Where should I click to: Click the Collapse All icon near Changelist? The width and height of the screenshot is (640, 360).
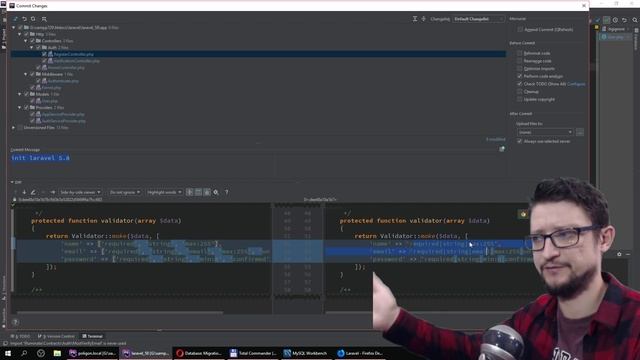[x=423, y=19]
